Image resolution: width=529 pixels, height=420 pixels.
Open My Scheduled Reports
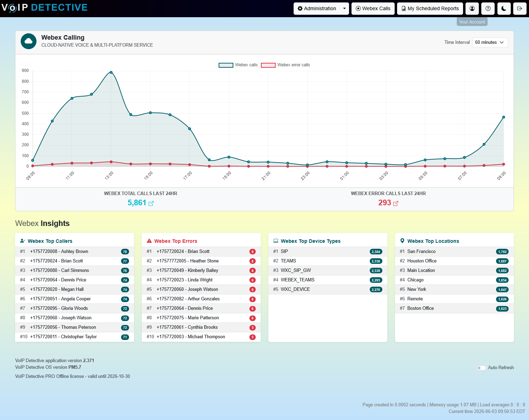[x=430, y=8]
